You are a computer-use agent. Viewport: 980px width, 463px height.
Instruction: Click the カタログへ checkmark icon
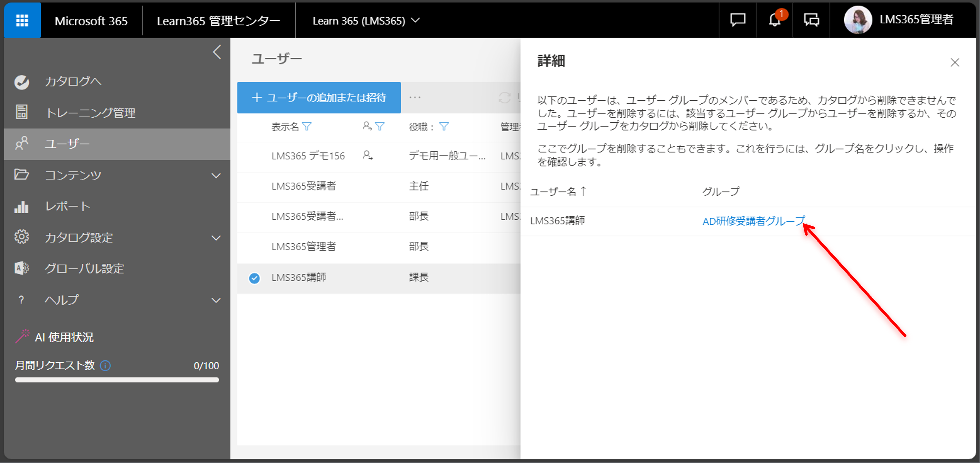(22, 82)
